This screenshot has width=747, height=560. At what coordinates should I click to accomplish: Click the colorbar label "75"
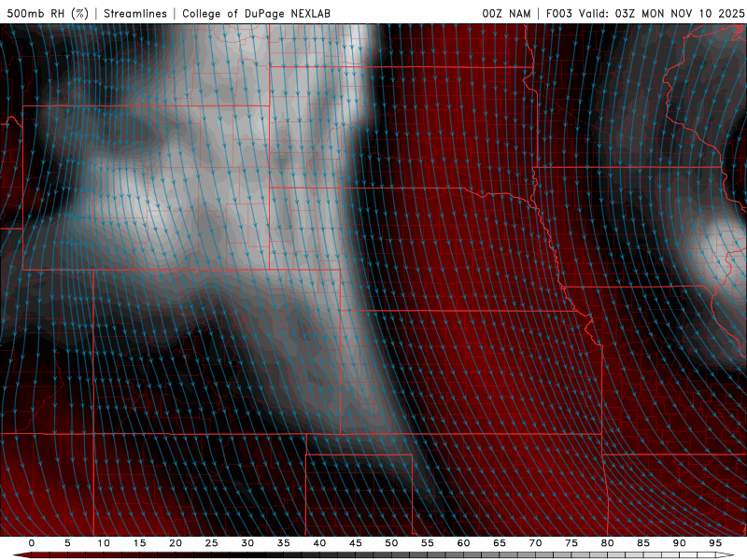pyautogui.click(x=571, y=543)
